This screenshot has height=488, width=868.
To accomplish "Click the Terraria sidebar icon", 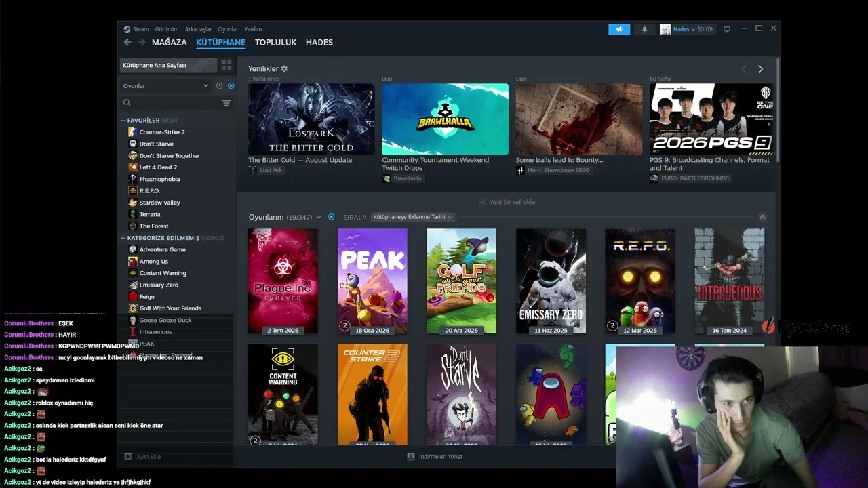I will point(133,214).
